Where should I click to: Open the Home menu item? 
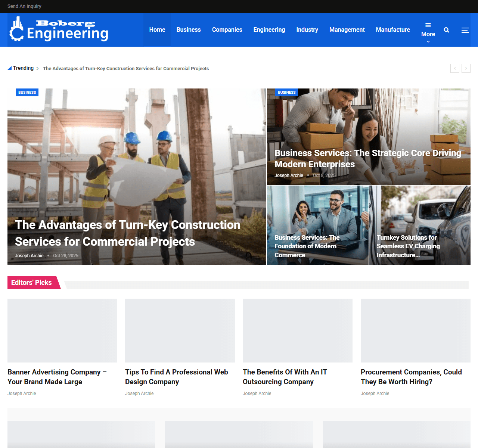tap(157, 30)
